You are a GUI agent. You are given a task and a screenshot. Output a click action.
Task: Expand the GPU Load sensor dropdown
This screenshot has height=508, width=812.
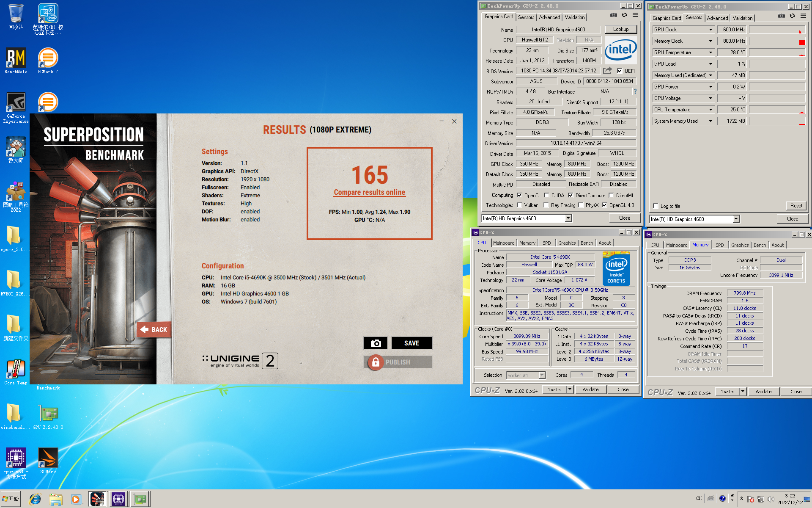pos(710,64)
